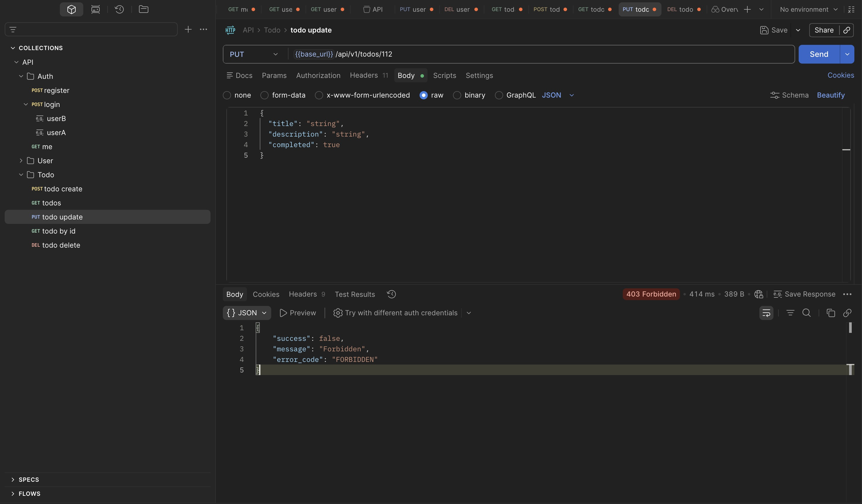Expand the FLOWS section
Image resolution: width=862 pixels, height=504 pixels.
(x=13, y=493)
